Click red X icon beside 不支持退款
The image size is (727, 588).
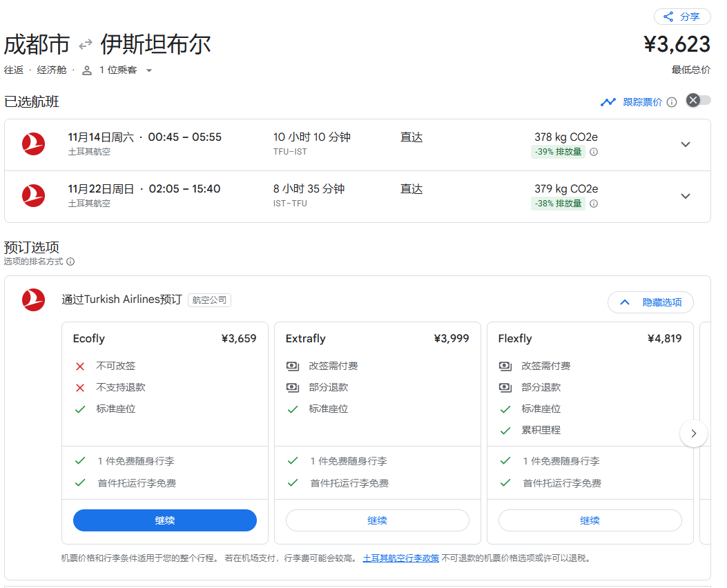click(80, 388)
